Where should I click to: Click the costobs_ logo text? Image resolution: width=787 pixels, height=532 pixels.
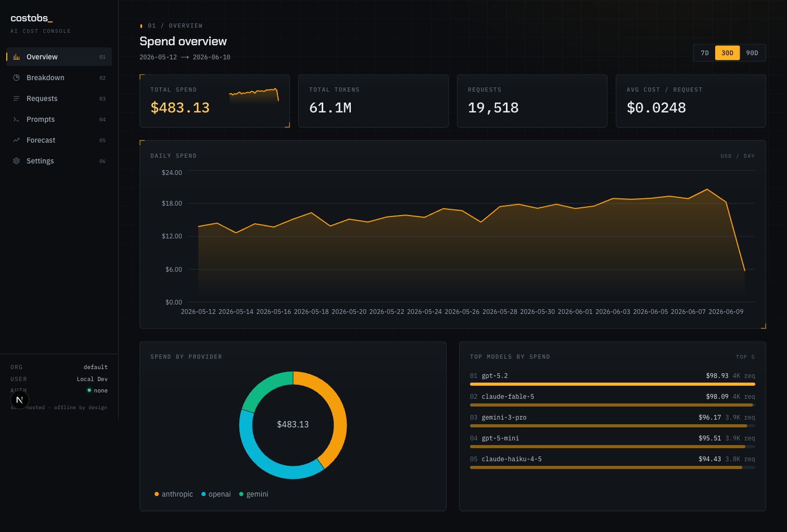[x=32, y=18]
